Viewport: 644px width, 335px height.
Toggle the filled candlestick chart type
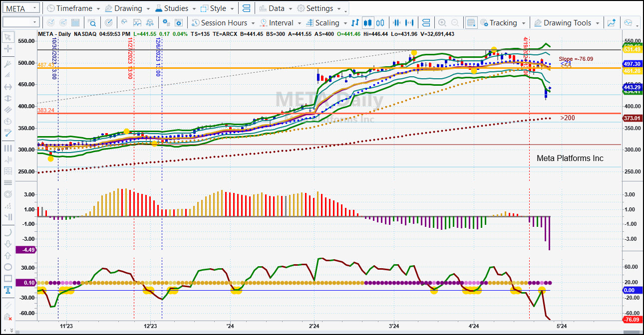pos(368,23)
